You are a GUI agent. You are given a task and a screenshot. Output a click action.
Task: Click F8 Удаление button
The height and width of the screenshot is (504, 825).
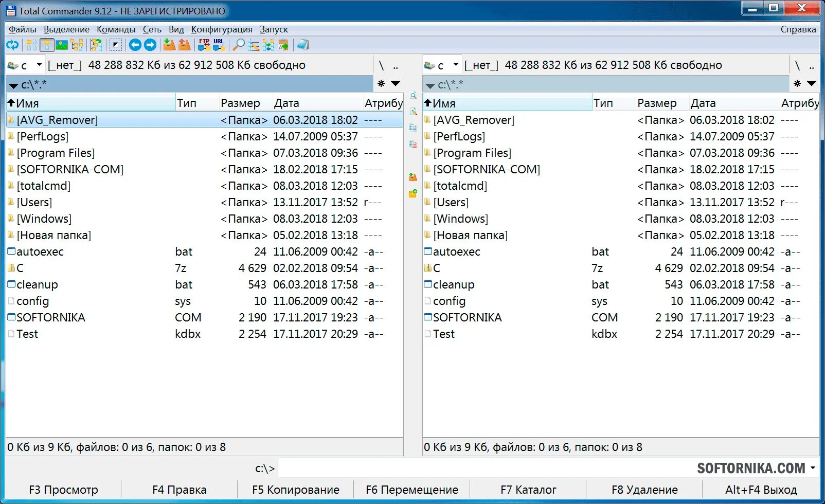[644, 490]
